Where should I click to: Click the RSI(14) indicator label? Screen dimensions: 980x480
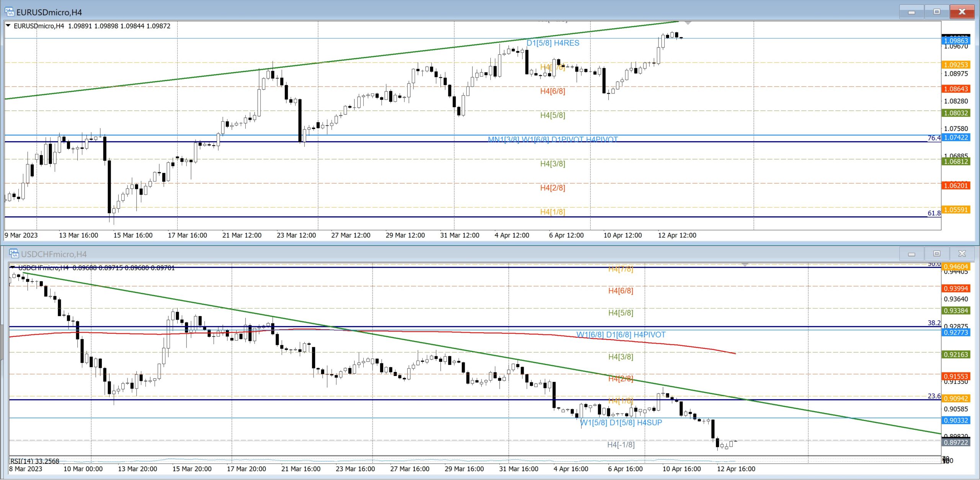(x=34, y=461)
